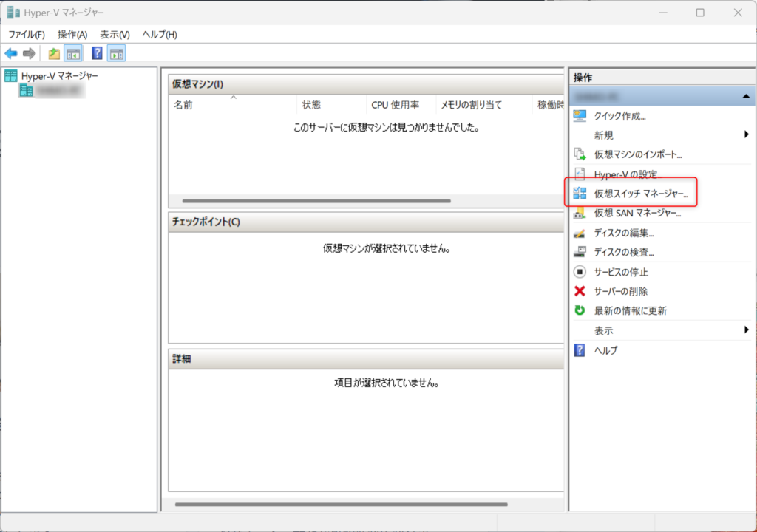This screenshot has height=532, width=757.
Task: Expand the 新規 submenu arrow
Action: point(746,135)
